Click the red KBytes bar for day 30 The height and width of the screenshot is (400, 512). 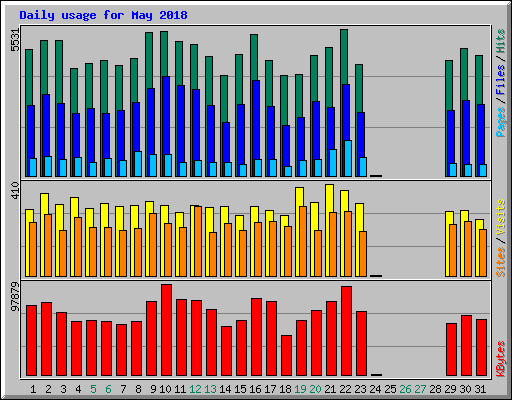click(467, 346)
